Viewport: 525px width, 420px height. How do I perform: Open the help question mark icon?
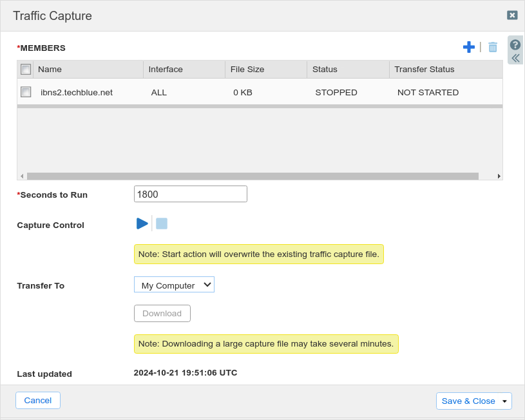click(x=515, y=44)
